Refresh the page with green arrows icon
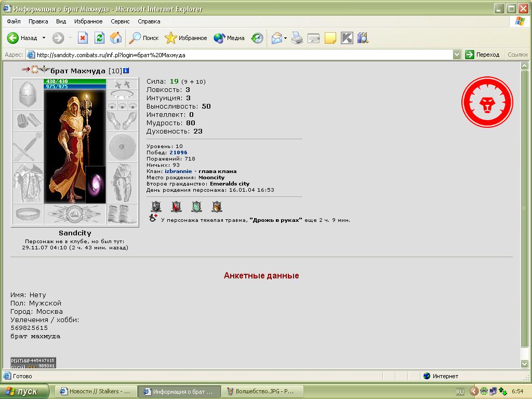532x399 pixels. pyautogui.click(x=99, y=37)
